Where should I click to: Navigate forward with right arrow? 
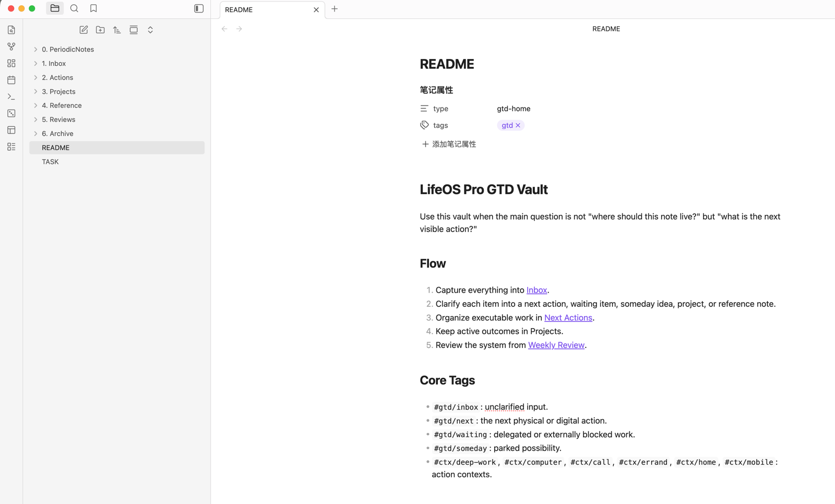pyautogui.click(x=239, y=29)
